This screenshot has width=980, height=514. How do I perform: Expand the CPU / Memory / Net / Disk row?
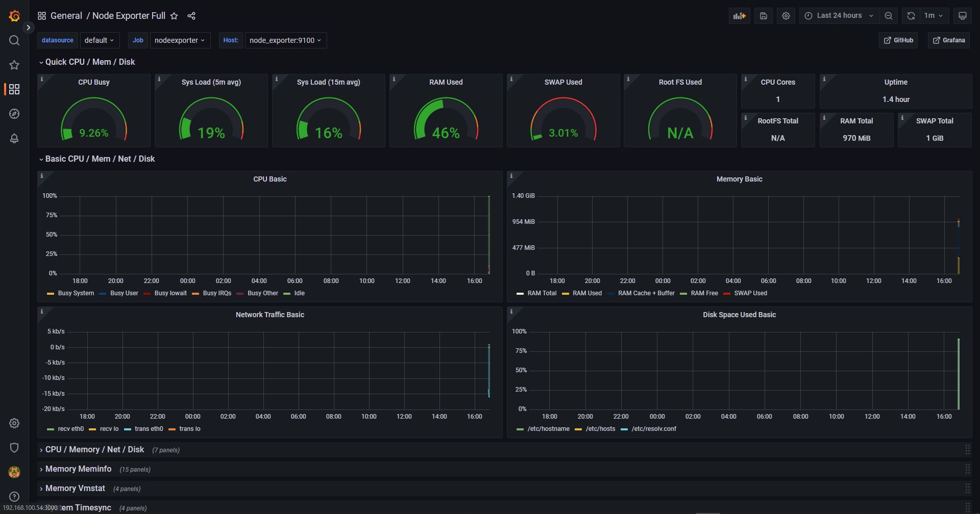tap(92, 449)
